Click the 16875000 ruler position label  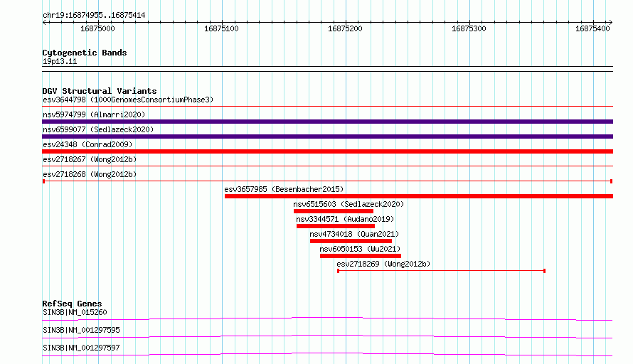(97, 28)
